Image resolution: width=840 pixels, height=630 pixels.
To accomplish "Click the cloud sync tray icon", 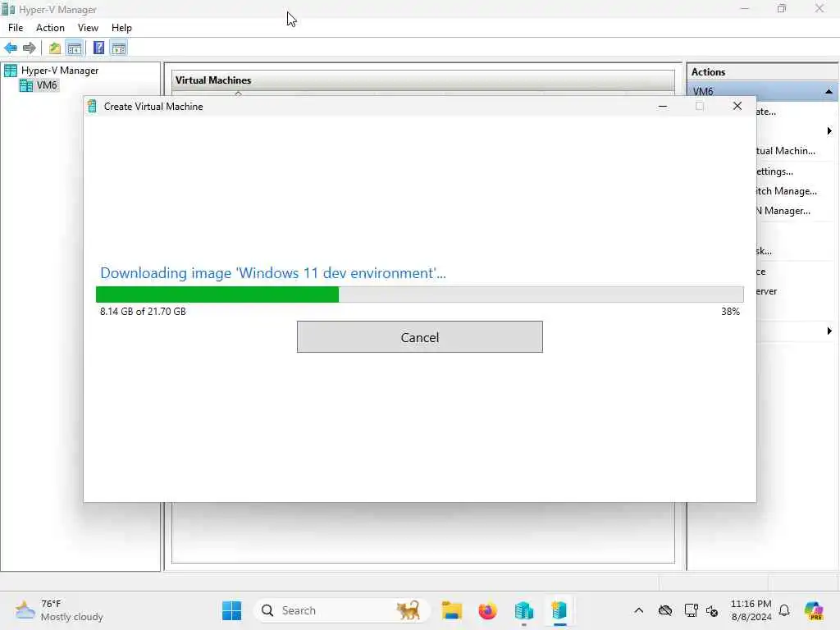I will click(665, 610).
